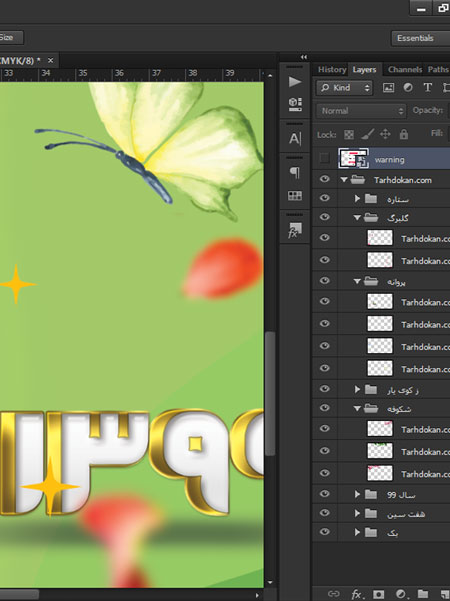Image resolution: width=450 pixels, height=601 pixels.
Task: Expand the سال 99 group
Action: click(357, 494)
